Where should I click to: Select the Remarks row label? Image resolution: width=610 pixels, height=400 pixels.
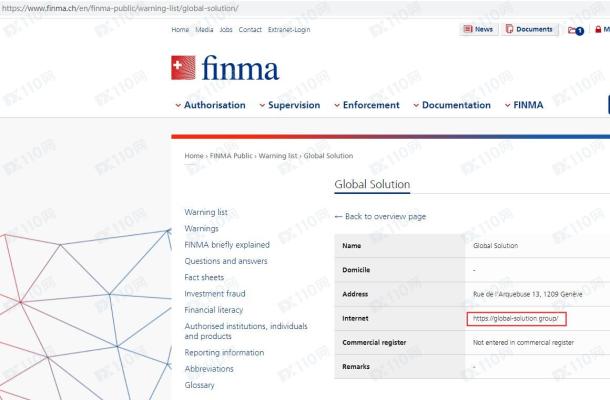click(x=356, y=367)
